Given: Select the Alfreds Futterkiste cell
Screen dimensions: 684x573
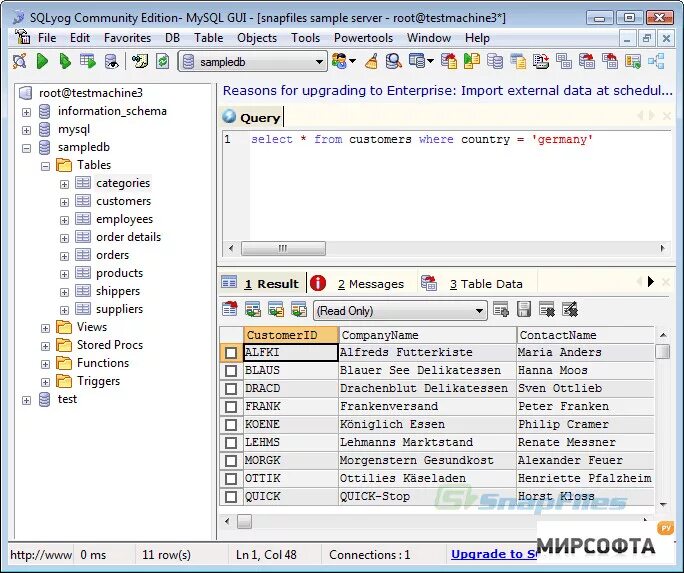Looking at the screenshot, I should coord(427,352).
